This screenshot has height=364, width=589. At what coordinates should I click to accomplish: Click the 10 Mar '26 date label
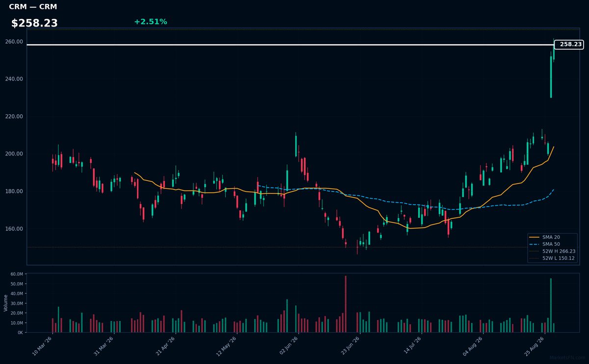pos(41,346)
